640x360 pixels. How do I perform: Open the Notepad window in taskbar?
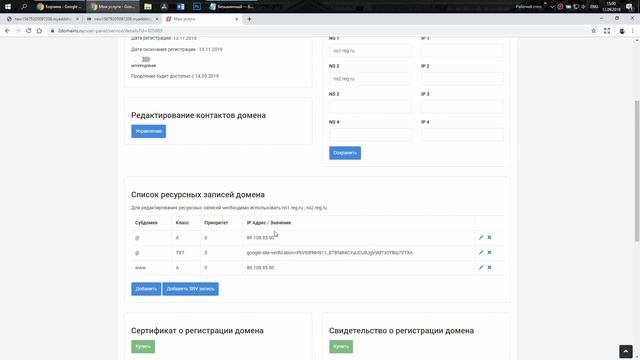coord(232,7)
